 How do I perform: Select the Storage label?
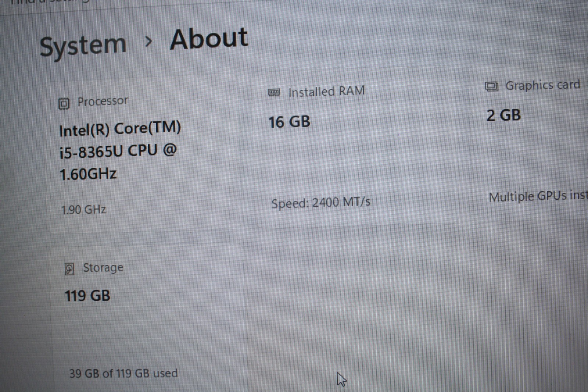[103, 268]
